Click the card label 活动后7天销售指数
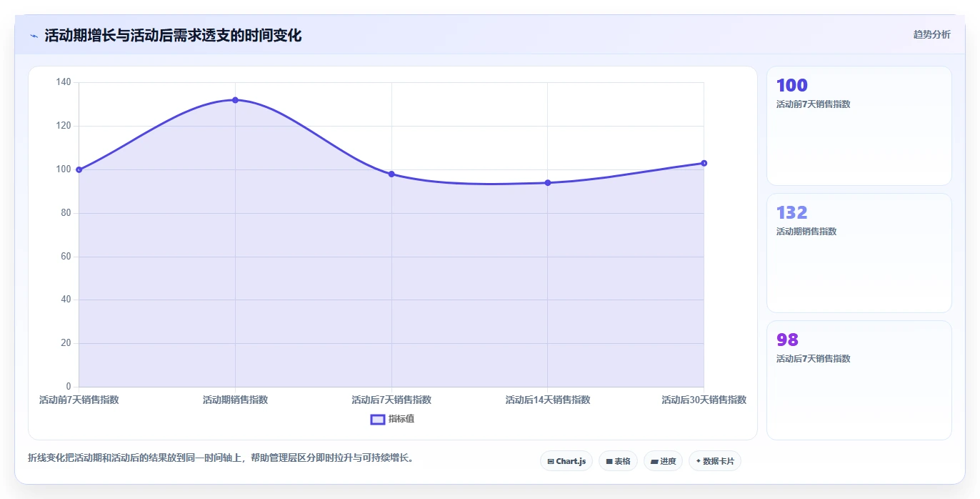The height and width of the screenshot is (499, 980). point(813,359)
